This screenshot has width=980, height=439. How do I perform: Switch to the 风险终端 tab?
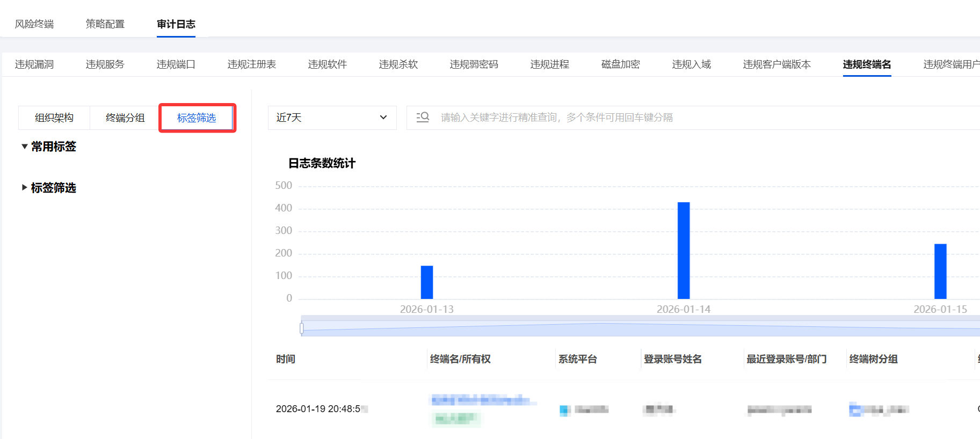(34, 24)
